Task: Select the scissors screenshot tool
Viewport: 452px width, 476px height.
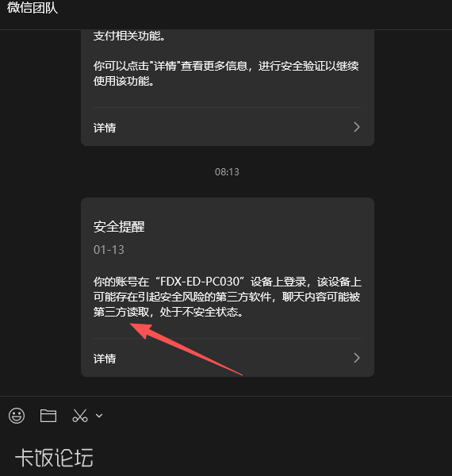Action: tap(80, 416)
